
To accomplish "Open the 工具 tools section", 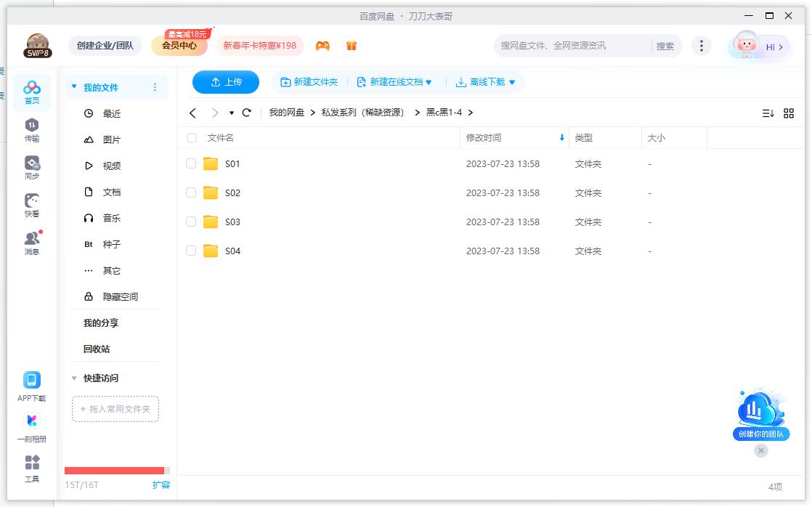I will (x=31, y=466).
